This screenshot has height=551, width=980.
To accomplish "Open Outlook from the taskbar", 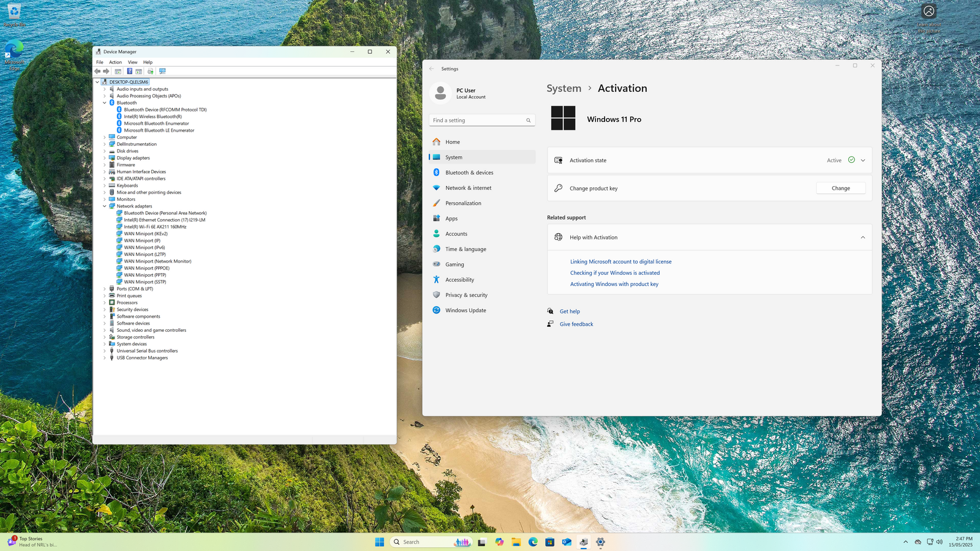I will pyautogui.click(x=567, y=542).
